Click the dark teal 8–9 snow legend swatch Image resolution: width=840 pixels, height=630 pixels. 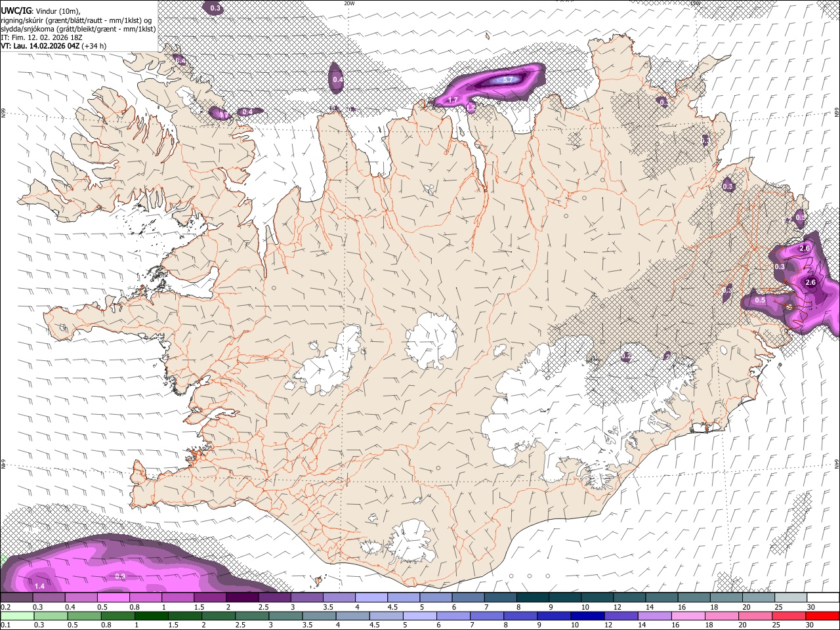pos(533,598)
